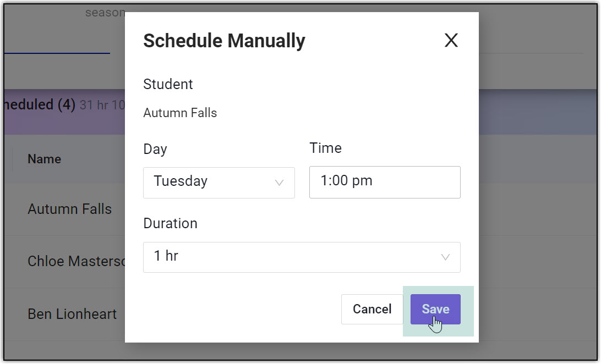Click the Name column header
601x364 pixels.
tap(44, 159)
